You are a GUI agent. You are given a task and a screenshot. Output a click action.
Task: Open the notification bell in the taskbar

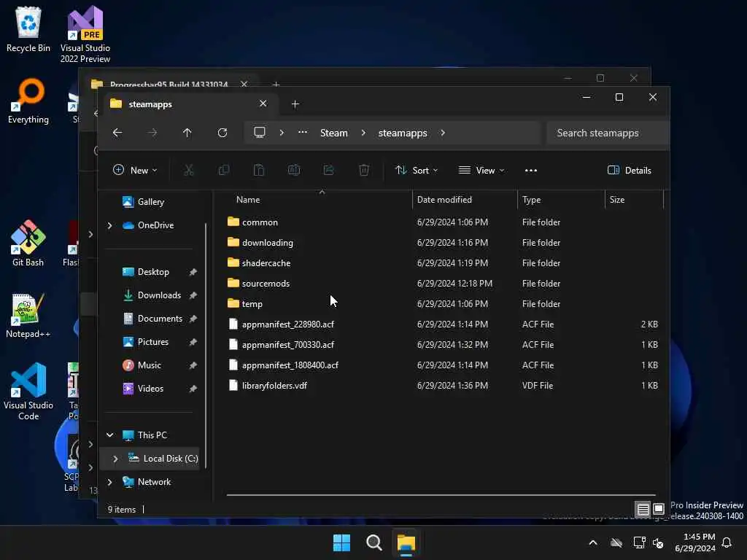point(727,542)
